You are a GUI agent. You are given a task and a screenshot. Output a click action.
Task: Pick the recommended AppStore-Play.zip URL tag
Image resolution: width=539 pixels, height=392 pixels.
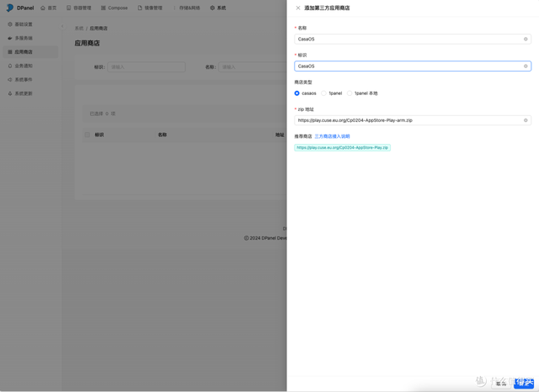click(x=343, y=147)
